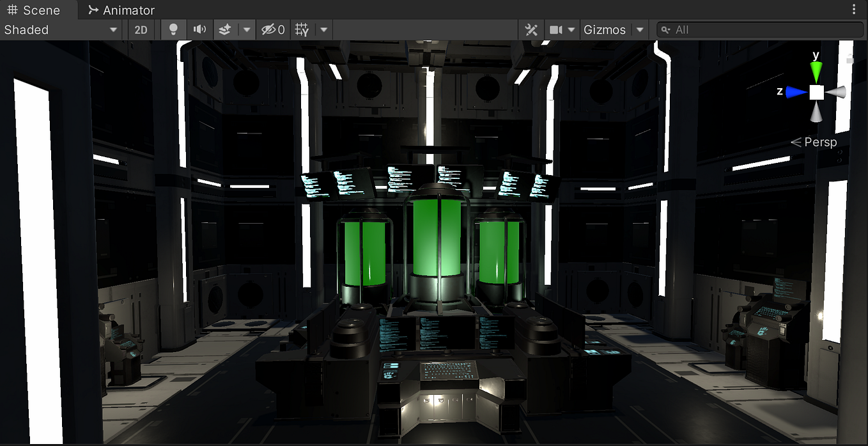The image size is (868, 446).
Task: Click the scene visibility icon showing 0
Action: click(x=273, y=29)
